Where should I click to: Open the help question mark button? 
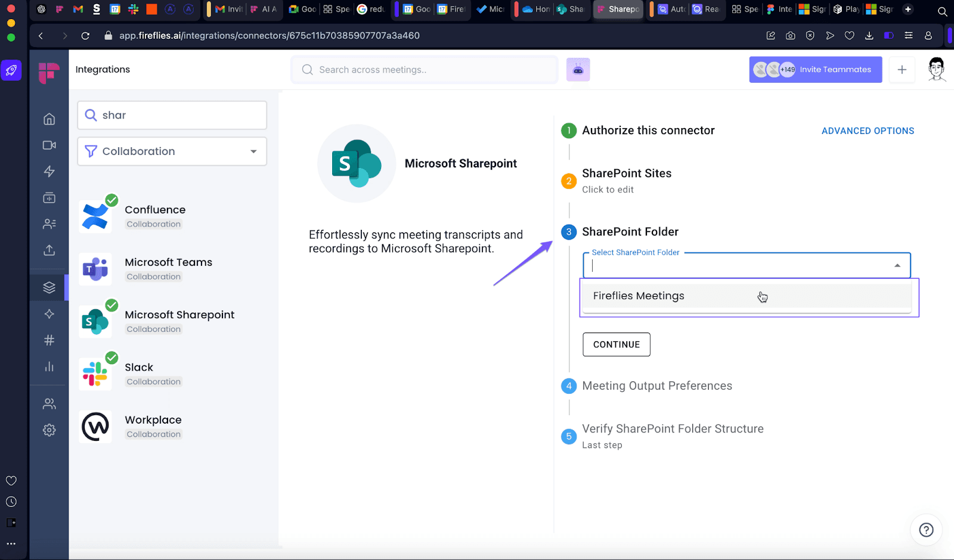[x=926, y=530]
